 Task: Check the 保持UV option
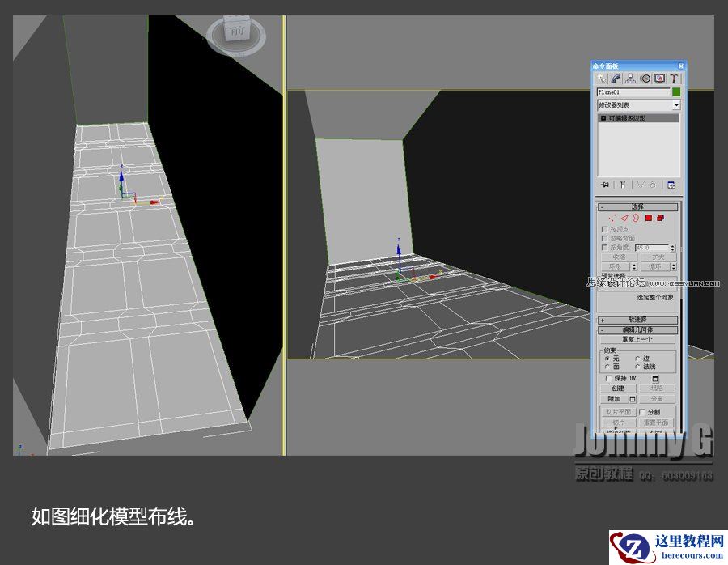point(609,378)
